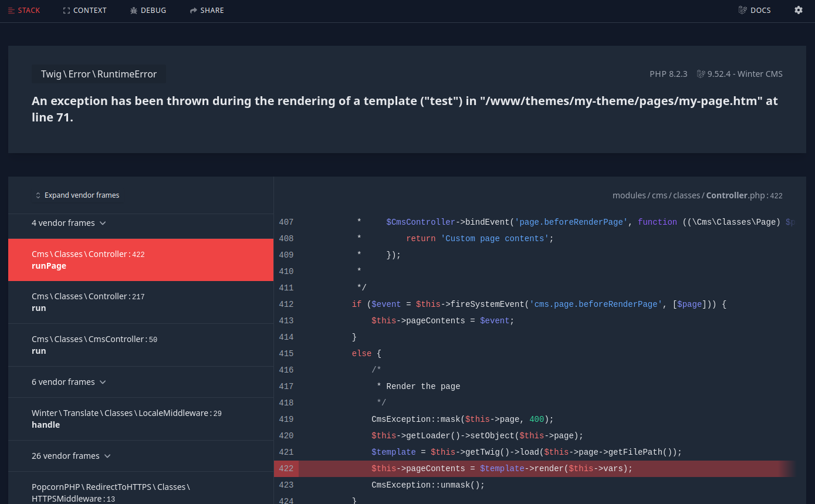Click line number 412 in code gutter
This screenshot has width=815, height=504.
point(286,305)
